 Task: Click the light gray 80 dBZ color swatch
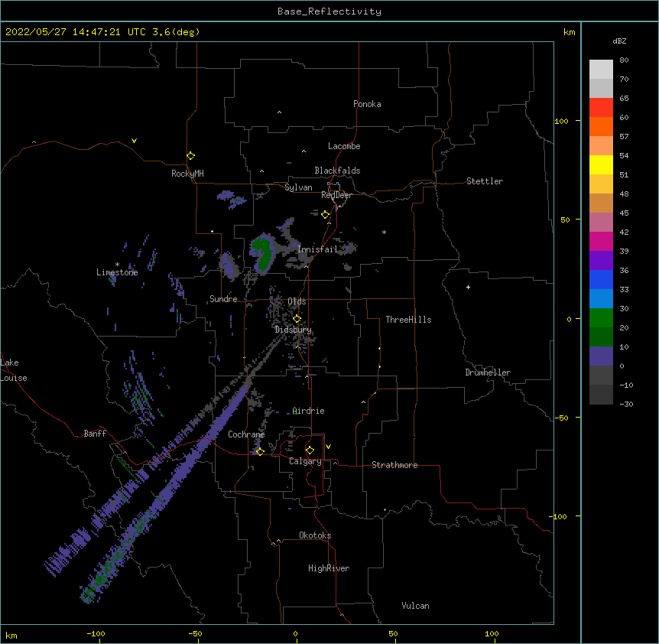tap(601, 70)
